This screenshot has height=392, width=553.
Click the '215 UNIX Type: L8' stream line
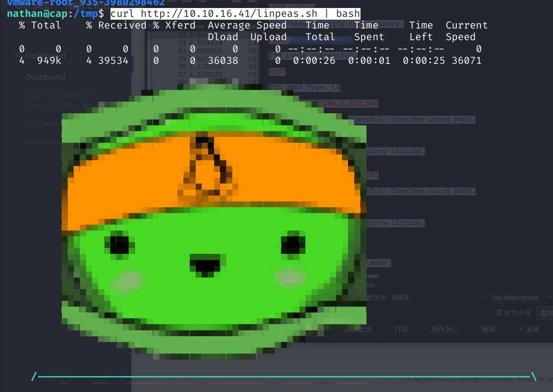(305, 88)
